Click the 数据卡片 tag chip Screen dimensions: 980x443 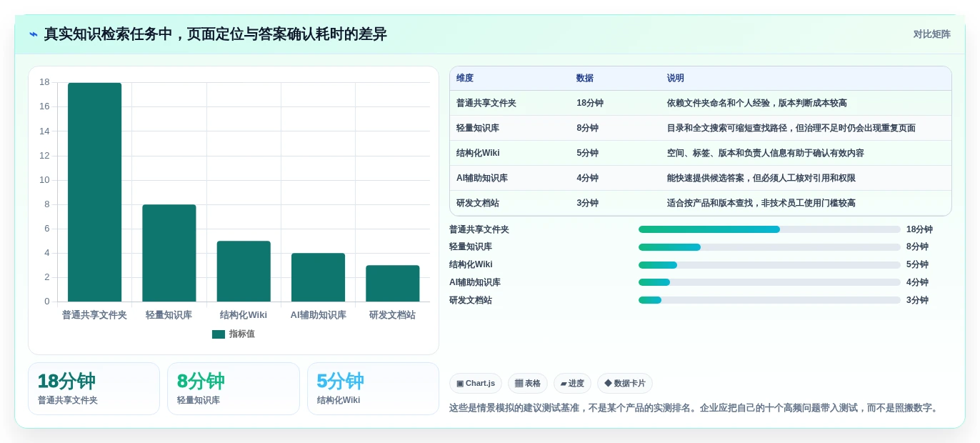[x=625, y=384]
